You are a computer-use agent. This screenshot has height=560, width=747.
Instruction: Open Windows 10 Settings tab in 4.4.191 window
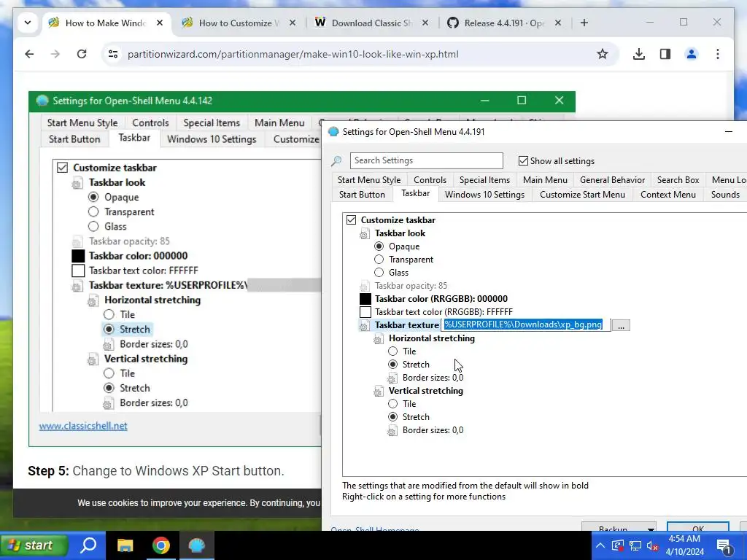tap(484, 194)
